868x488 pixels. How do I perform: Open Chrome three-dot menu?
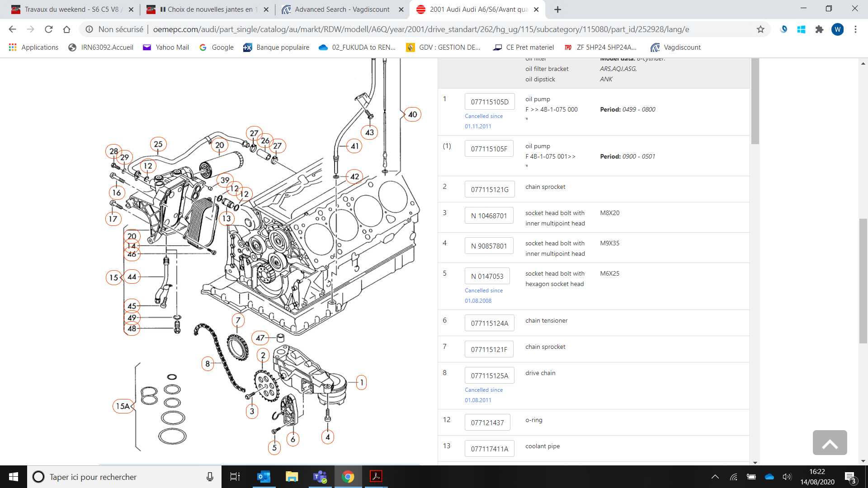point(855,29)
